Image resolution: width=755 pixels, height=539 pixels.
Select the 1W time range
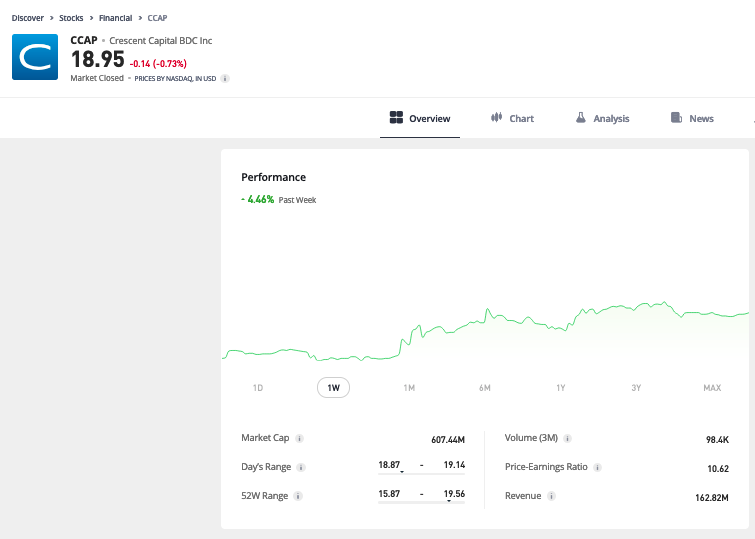333,387
